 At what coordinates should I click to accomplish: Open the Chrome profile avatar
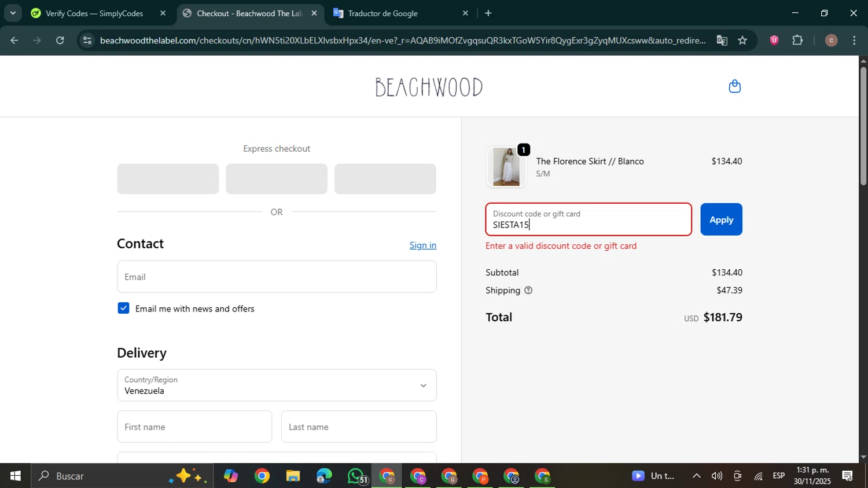831,41
